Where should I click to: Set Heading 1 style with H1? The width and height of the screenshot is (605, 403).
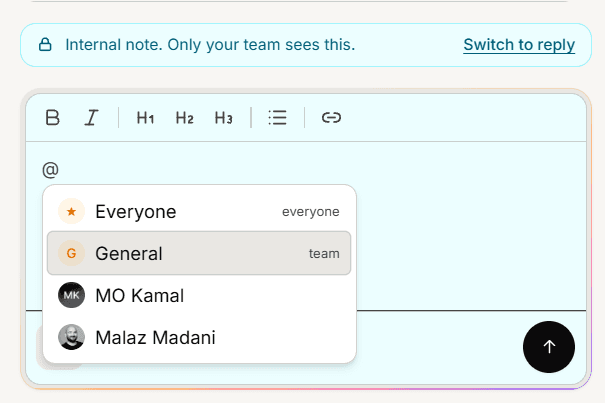pyautogui.click(x=145, y=117)
